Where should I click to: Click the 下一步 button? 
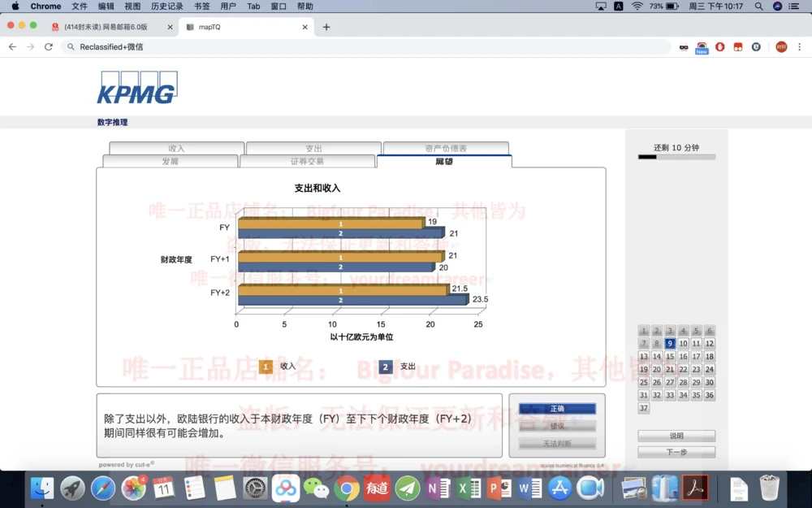(676, 451)
